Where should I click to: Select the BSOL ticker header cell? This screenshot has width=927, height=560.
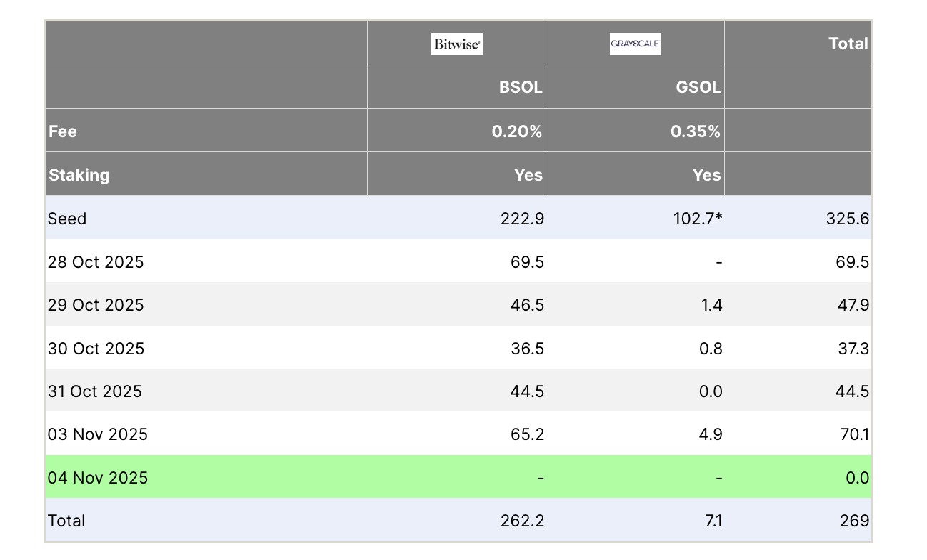(521, 87)
